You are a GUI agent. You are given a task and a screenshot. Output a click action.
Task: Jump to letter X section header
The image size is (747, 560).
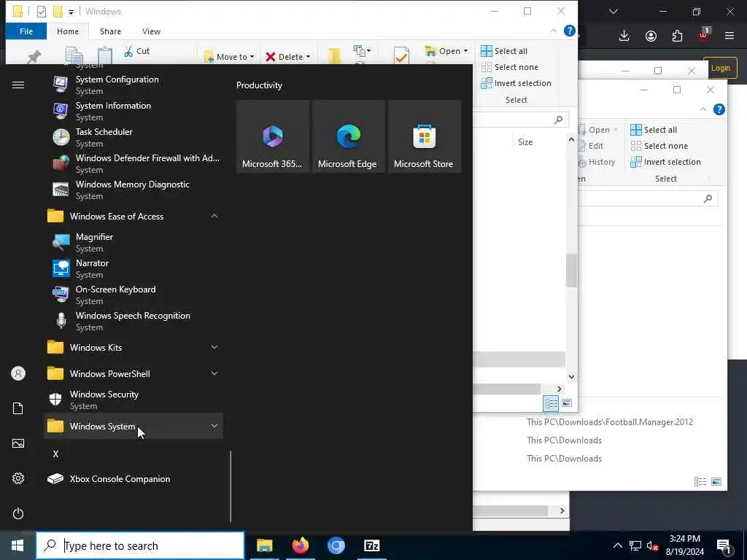55,454
